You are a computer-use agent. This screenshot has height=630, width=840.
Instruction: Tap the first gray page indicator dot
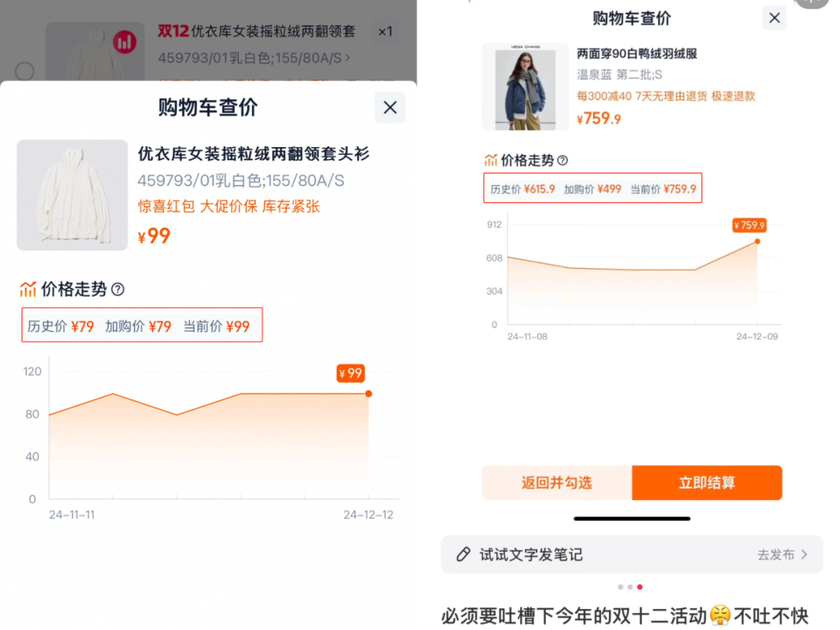click(621, 587)
